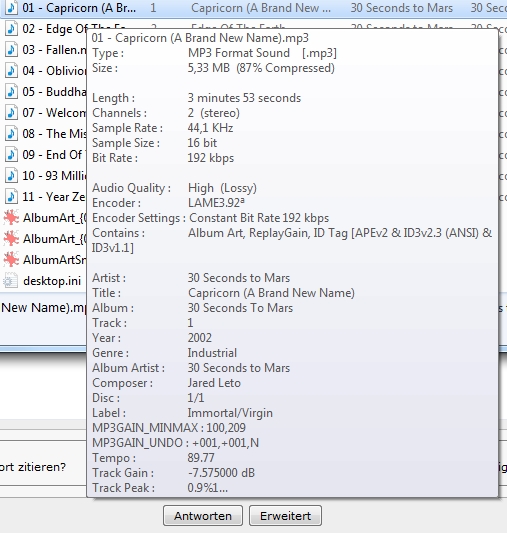Select the AlbumArtSm image file icon

(x=11, y=260)
